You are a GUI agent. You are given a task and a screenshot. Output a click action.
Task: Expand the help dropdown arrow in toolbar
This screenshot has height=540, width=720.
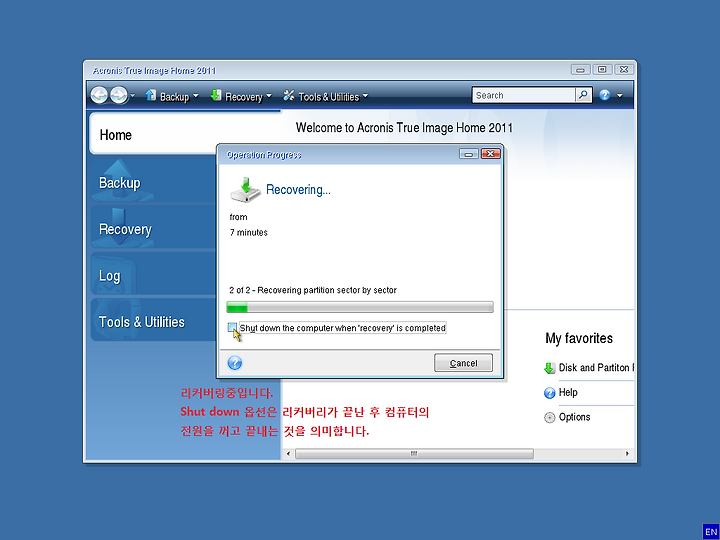click(x=619, y=96)
